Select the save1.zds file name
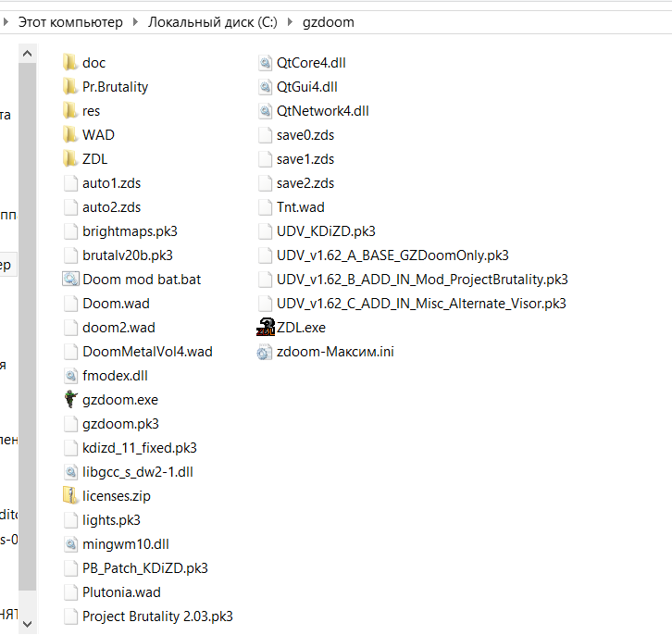This screenshot has height=635, width=672. (305, 159)
